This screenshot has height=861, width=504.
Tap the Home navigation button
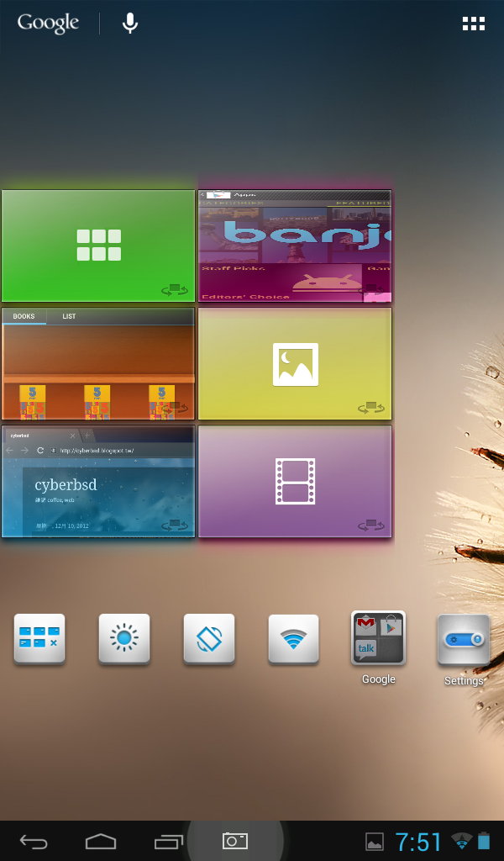pos(101,841)
